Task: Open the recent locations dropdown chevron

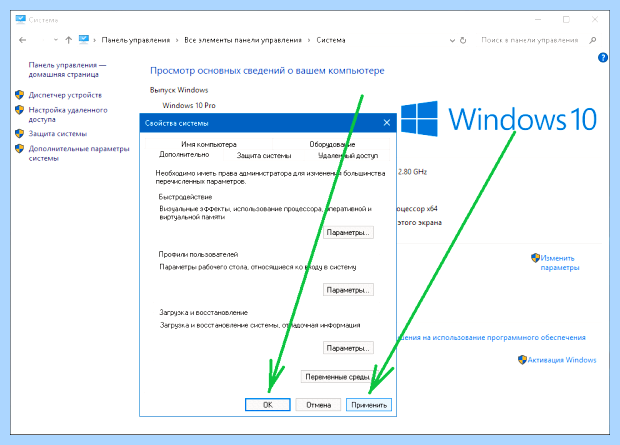Action: 56,40
